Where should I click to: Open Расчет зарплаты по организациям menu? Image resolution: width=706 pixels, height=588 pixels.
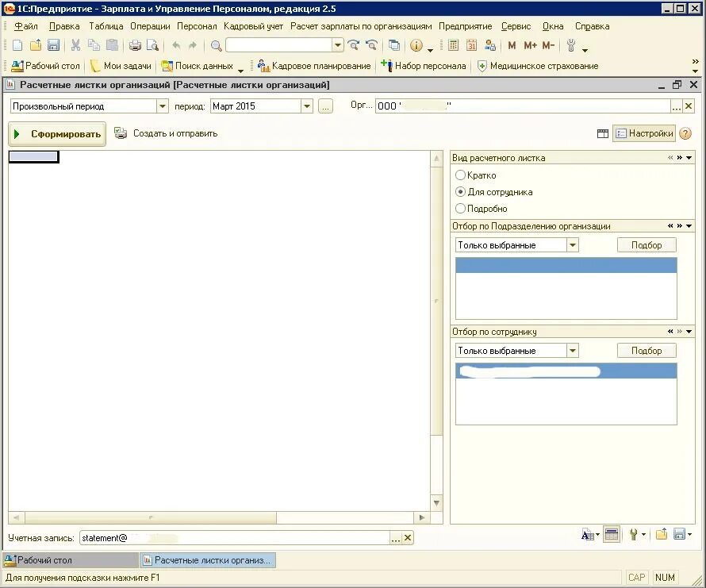[x=361, y=26]
